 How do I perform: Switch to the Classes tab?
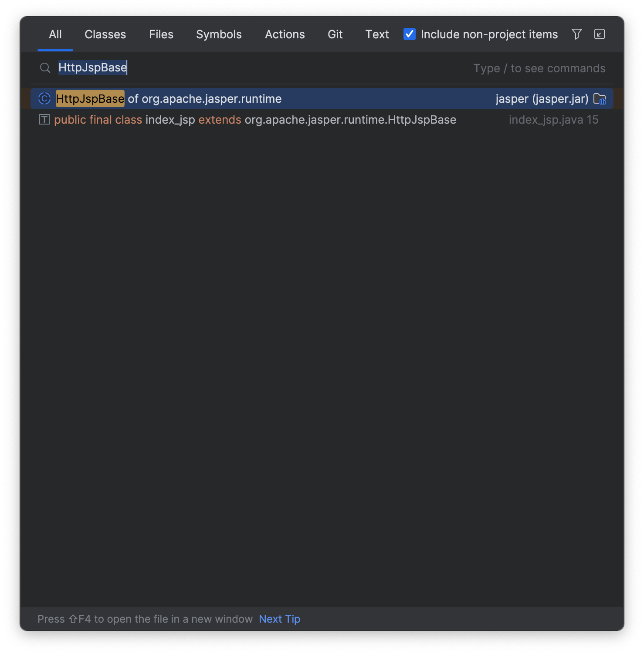pyautogui.click(x=105, y=34)
